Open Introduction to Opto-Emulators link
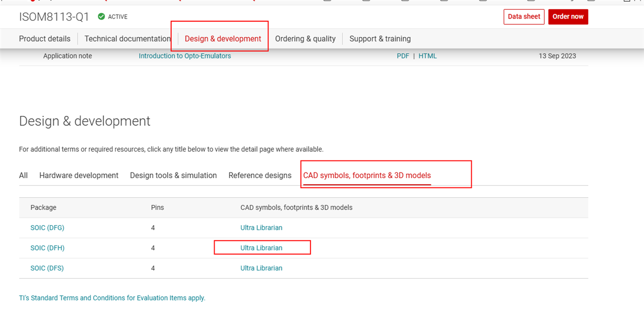Screen dimensions: 644x320 tap(185, 56)
